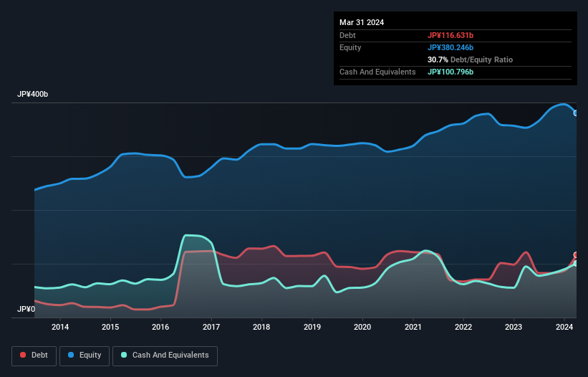Viewport: 588px width, 377px height.
Task: Toggle the Debt series legend button
Action: point(34,355)
